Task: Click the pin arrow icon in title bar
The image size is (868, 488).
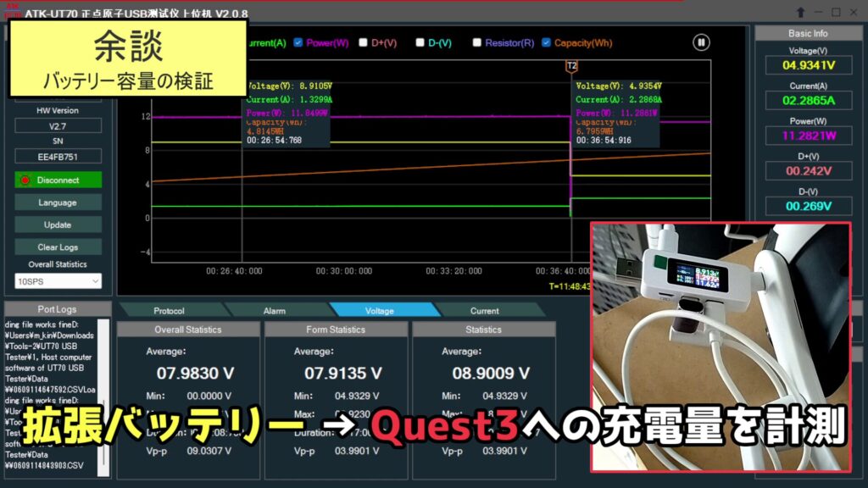Action: (x=800, y=12)
